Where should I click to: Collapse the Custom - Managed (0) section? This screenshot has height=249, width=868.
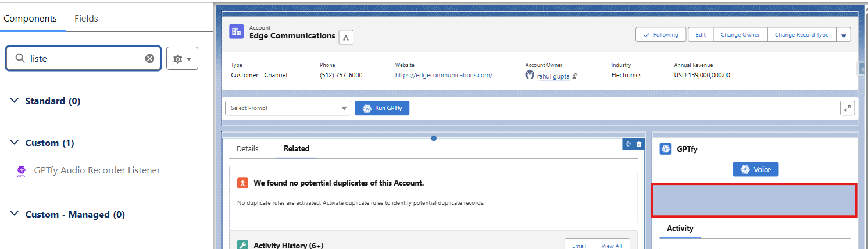[x=15, y=214]
